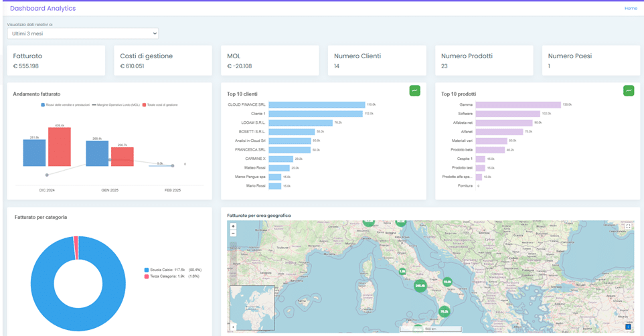The height and width of the screenshot is (336, 644).
Task: Open the Ultimi 3 mesi period dropdown
Action: 83,33
